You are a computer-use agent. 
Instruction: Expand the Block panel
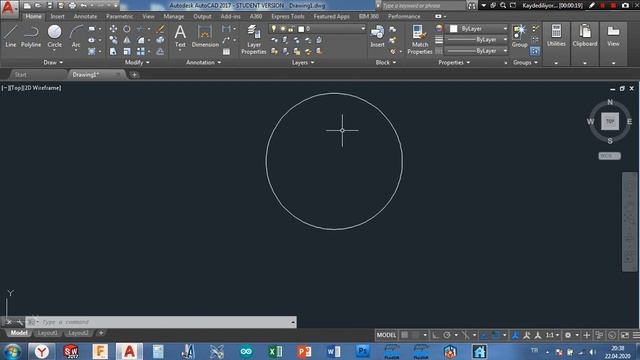pos(386,62)
